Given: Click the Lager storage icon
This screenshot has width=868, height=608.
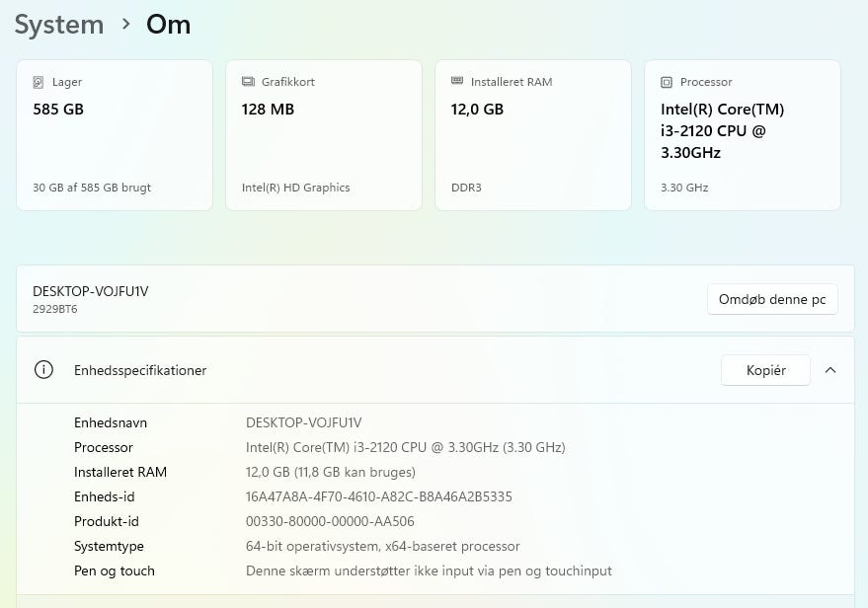Looking at the screenshot, I should 39,82.
